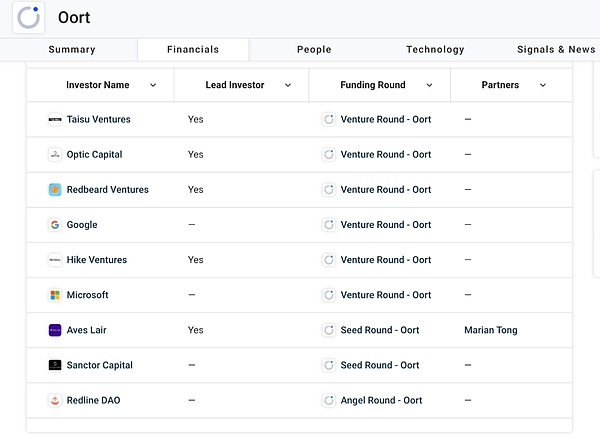Click the Google logo icon

[x=55, y=225]
